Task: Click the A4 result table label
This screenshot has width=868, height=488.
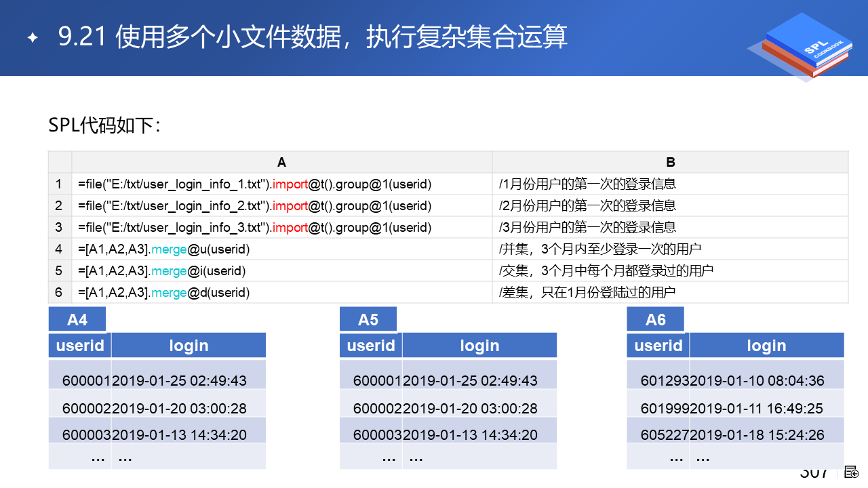Action: [77, 319]
